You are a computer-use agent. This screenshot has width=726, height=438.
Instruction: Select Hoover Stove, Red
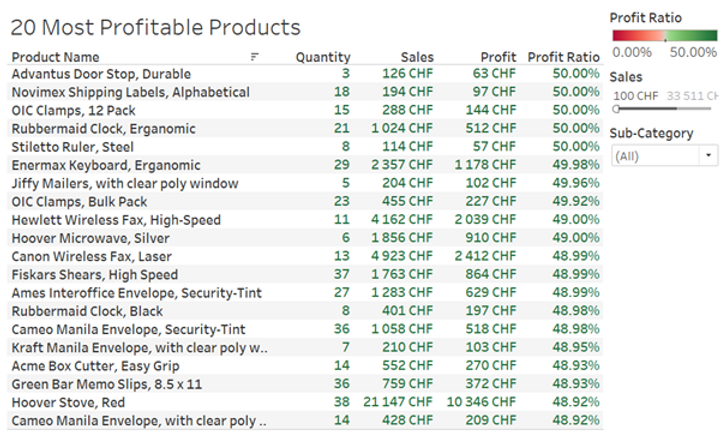click(68, 402)
